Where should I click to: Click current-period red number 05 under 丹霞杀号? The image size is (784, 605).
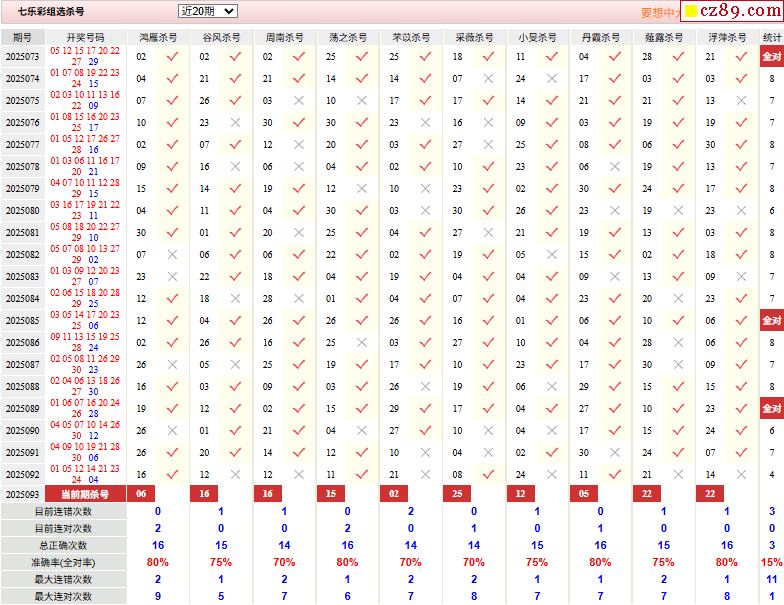[x=584, y=494]
